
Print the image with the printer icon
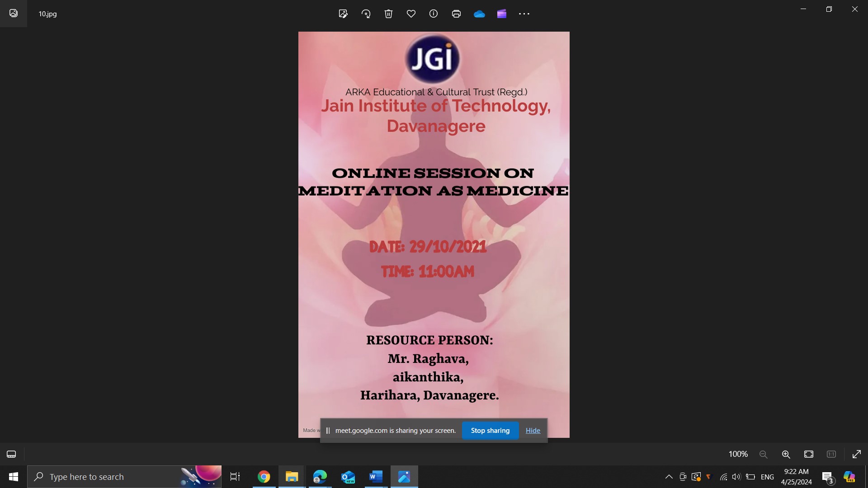coord(456,14)
